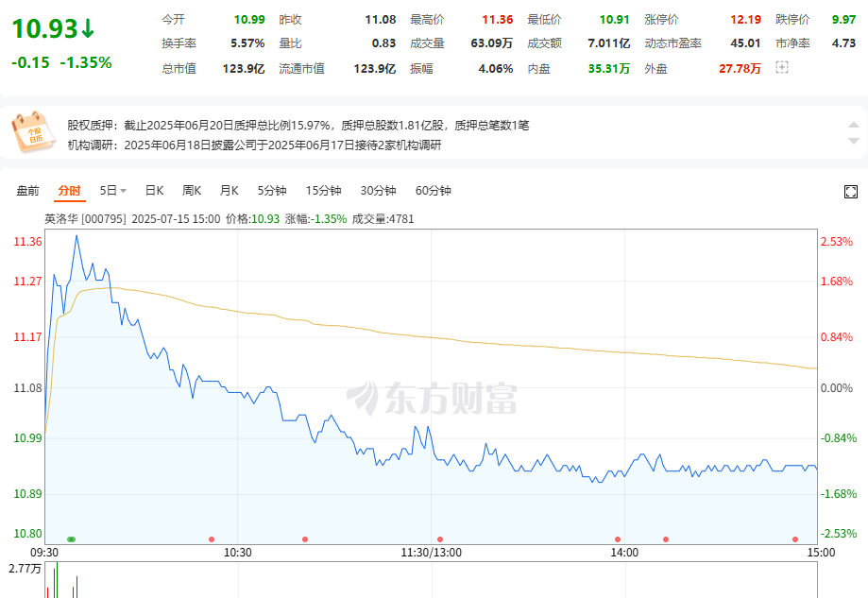This screenshot has width=868, height=598.
Task: Click the red event marker just before 14:00
Action: tap(618, 539)
